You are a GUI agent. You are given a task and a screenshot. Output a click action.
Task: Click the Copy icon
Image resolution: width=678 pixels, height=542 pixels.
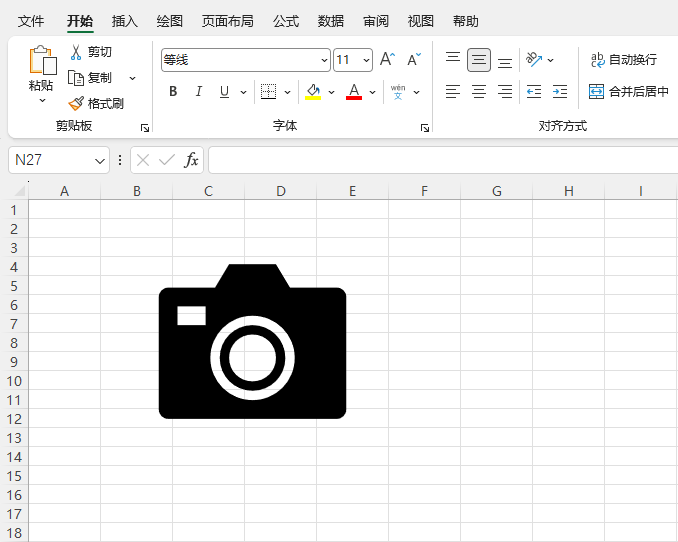tap(76, 78)
